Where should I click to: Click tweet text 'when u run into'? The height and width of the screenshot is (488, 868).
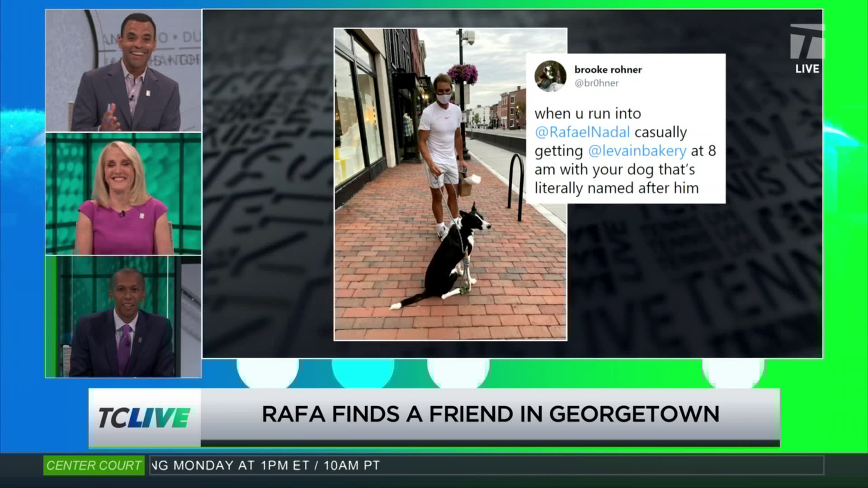click(588, 113)
